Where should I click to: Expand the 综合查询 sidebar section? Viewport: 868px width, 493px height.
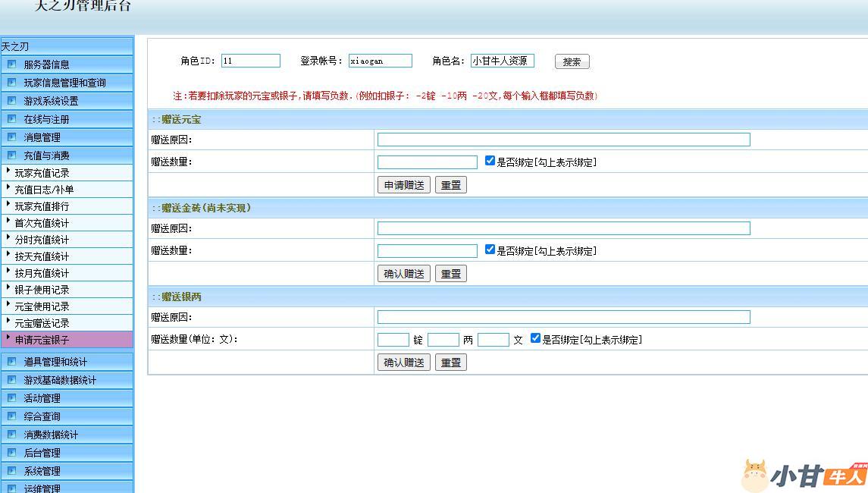(x=42, y=416)
